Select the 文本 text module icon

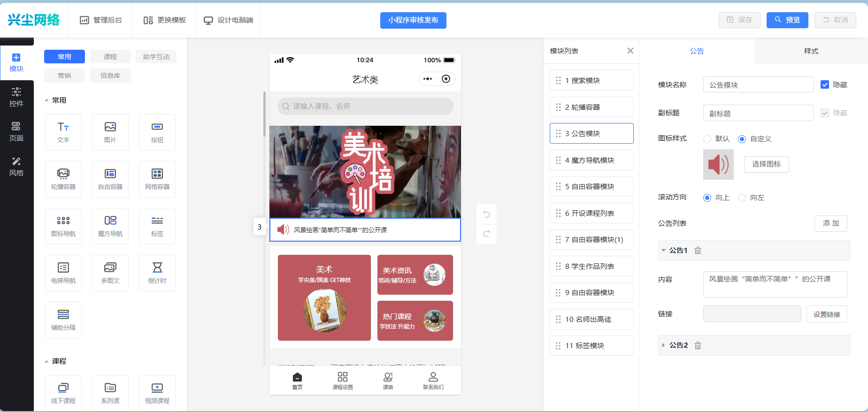(x=63, y=132)
